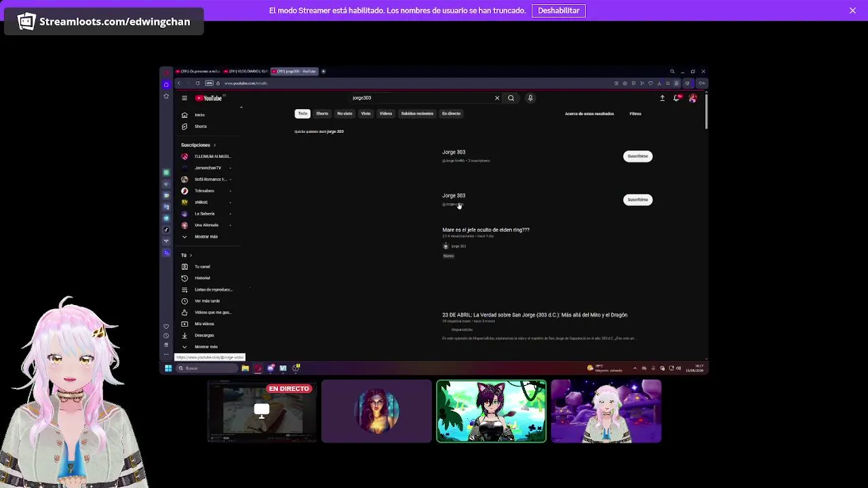The width and height of the screenshot is (868, 488).
Task: Open the Filtros search filter menu
Action: pyautogui.click(x=635, y=114)
